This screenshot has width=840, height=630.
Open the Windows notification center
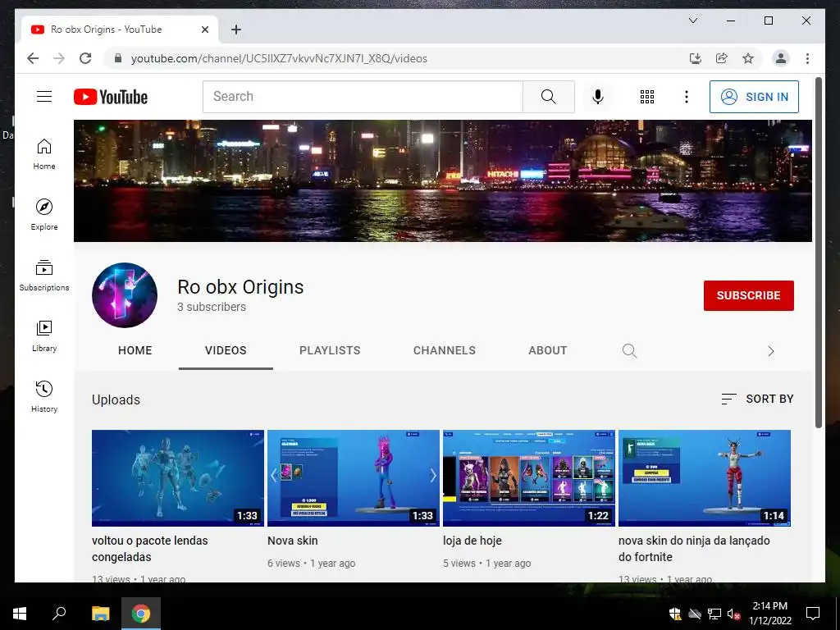tap(813, 614)
